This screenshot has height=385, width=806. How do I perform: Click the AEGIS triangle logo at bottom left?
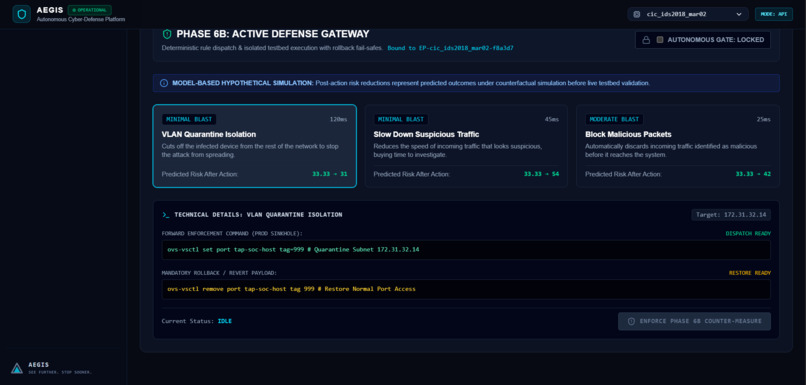[x=17, y=368]
